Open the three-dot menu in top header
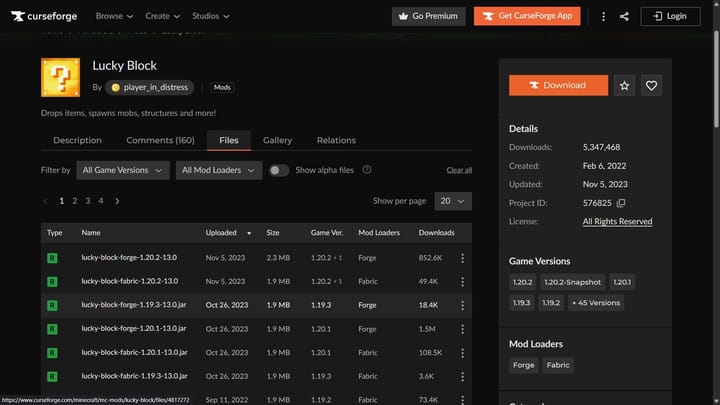 [x=603, y=16]
